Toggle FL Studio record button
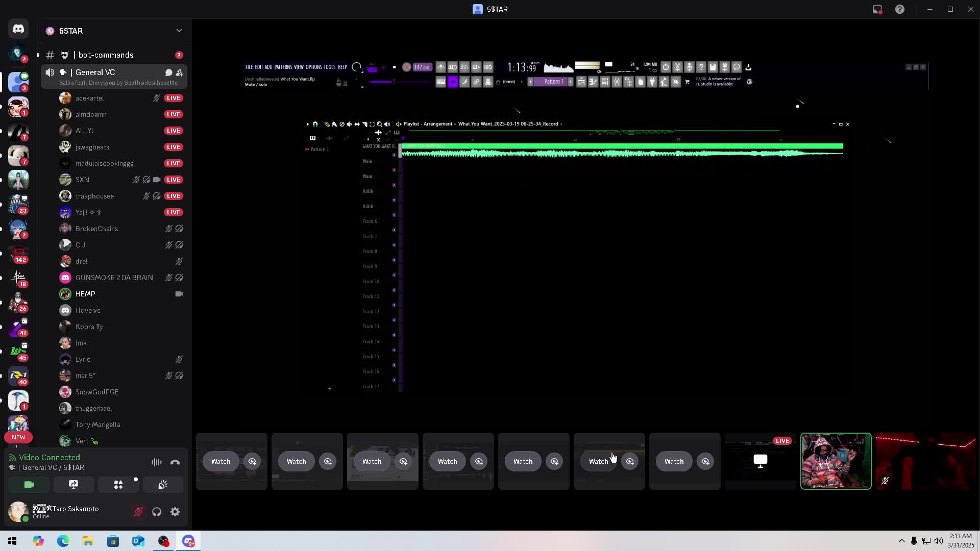The height and width of the screenshot is (551, 980). click(x=406, y=67)
